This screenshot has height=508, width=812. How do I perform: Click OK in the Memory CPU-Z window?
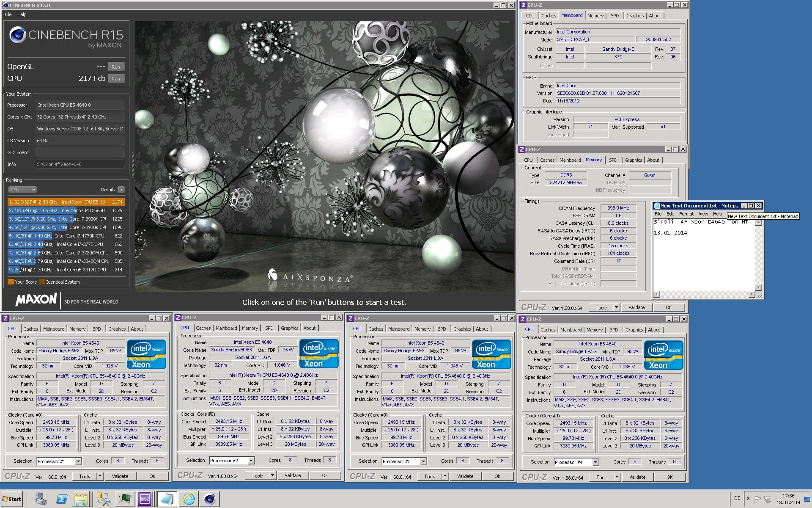668,307
